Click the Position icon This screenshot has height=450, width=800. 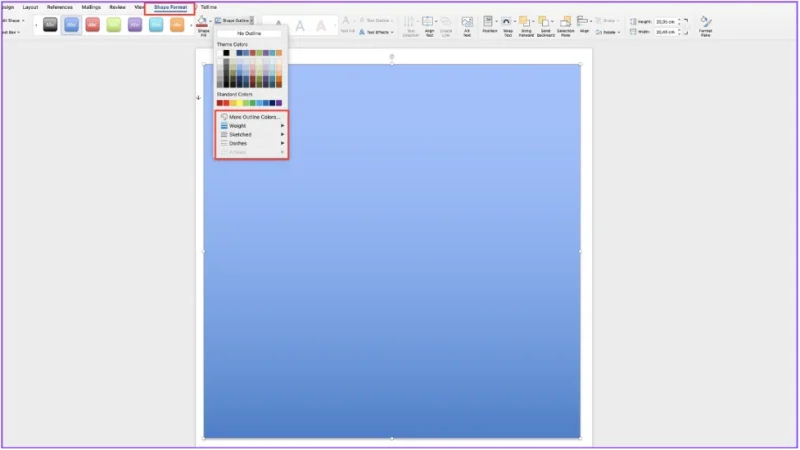coord(488,24)
